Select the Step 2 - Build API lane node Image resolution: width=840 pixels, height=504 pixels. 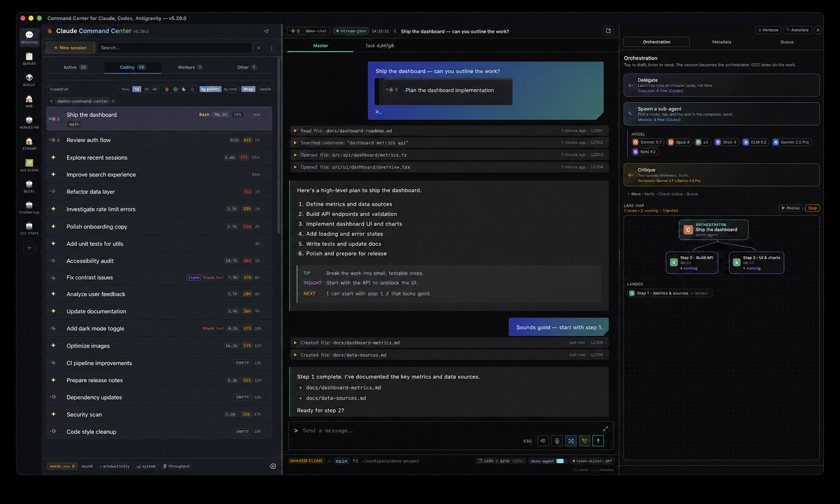click(692, 263)
